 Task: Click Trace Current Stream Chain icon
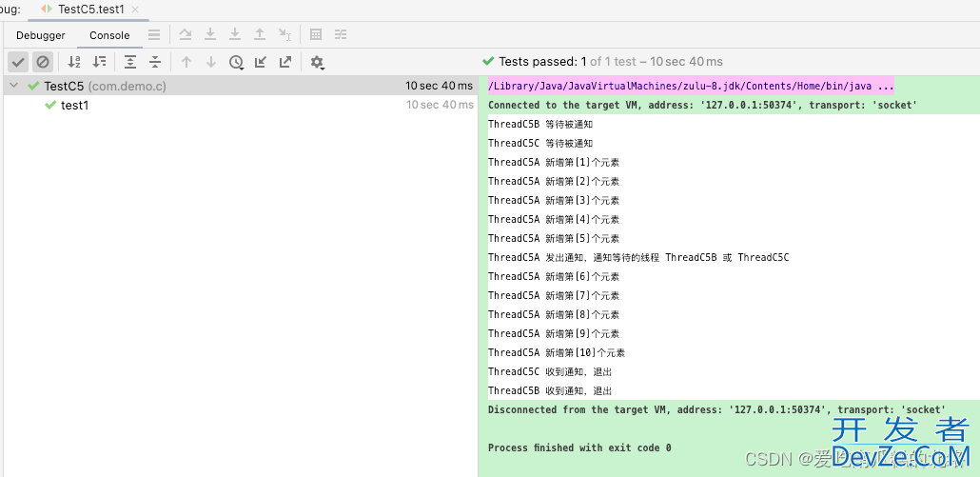click(340, 34)
